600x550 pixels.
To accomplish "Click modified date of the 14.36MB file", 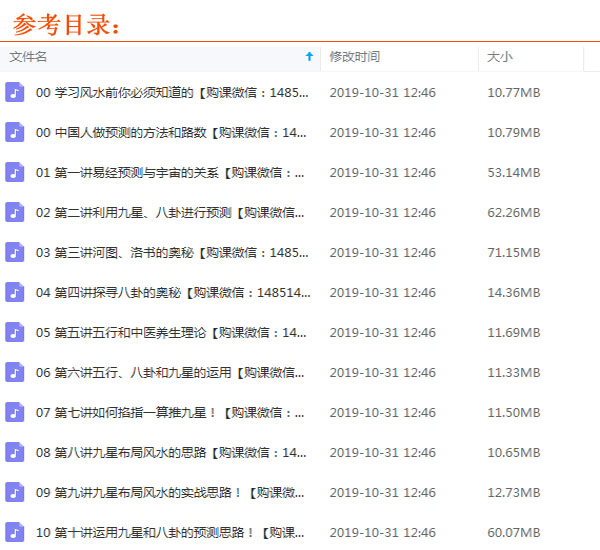I will point(382,292).
